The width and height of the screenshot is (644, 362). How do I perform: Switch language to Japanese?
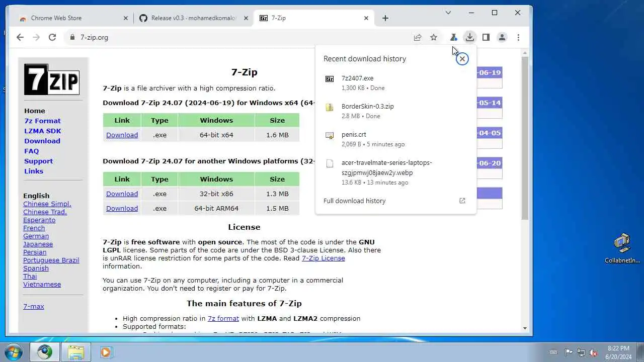tap(38, 244)
